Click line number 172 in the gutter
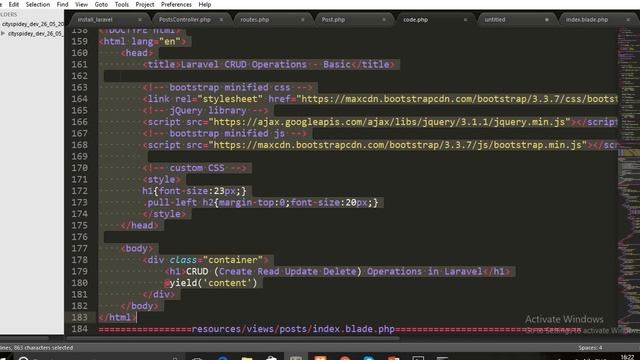Viewport: 640px width, 360px height. tap(79, 191)
